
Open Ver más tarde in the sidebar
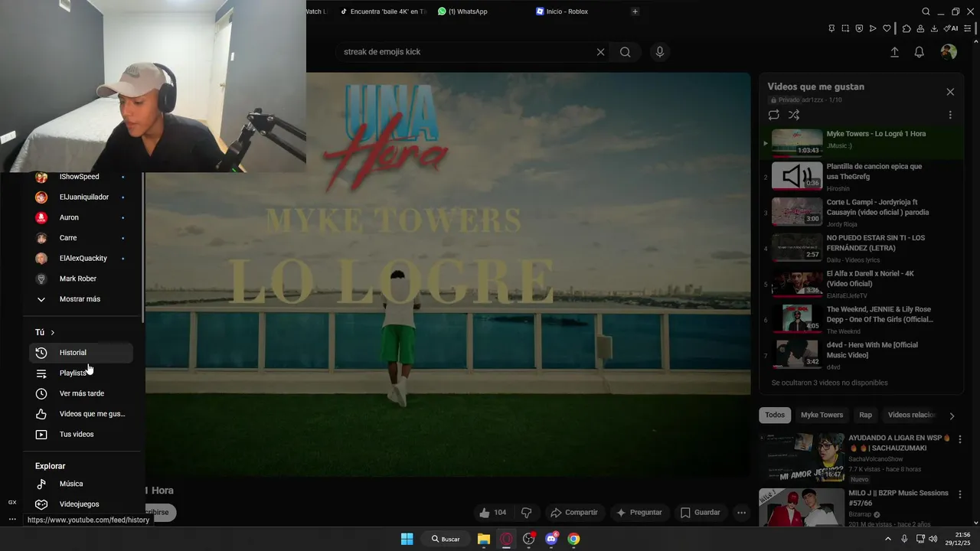point(81,393)
